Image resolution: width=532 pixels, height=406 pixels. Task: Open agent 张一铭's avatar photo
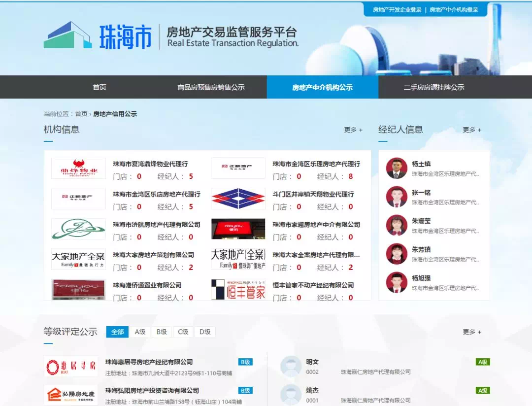pos(396,197)
